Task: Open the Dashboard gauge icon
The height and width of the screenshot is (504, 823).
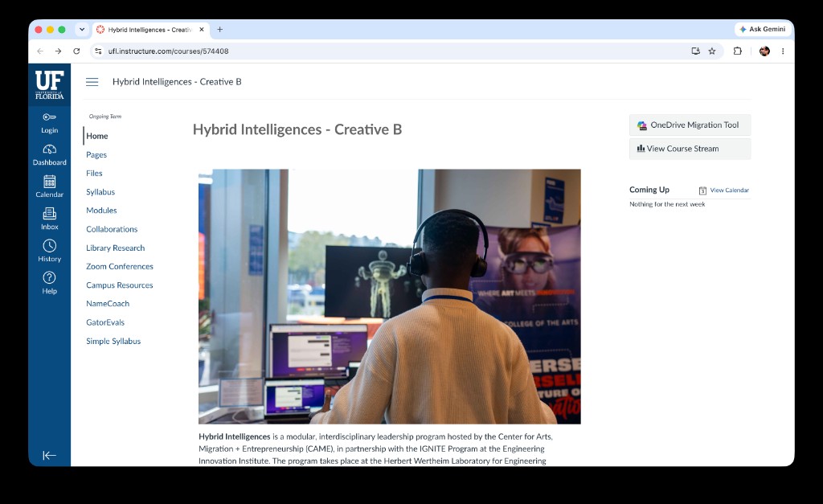Action: 49,150
